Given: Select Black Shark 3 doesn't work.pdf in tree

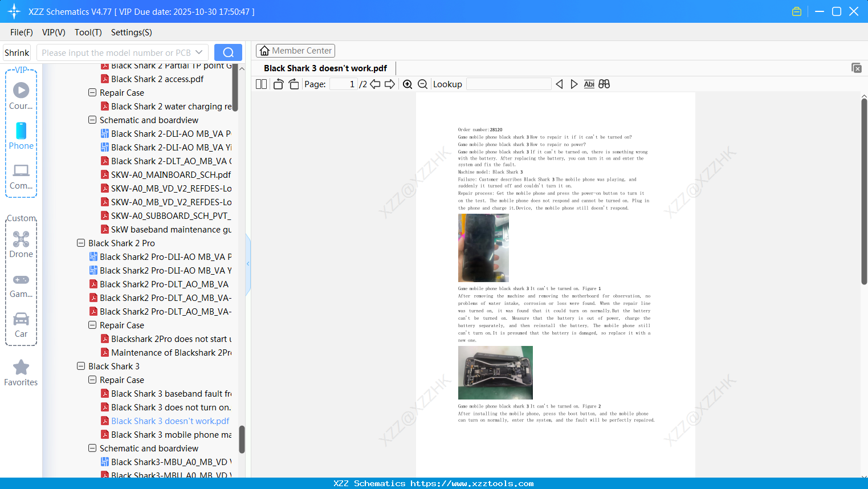Looking at the screenshot, I should point(165,421).
